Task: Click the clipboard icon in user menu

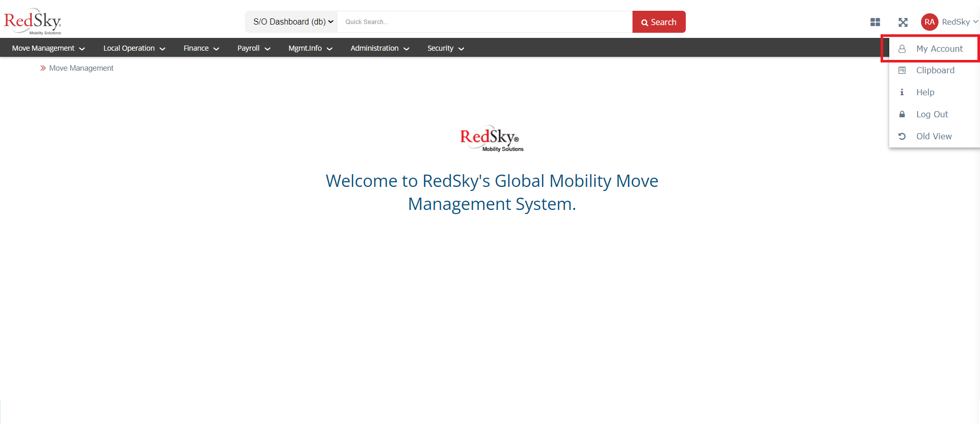Action: click(x=902, y=70)
